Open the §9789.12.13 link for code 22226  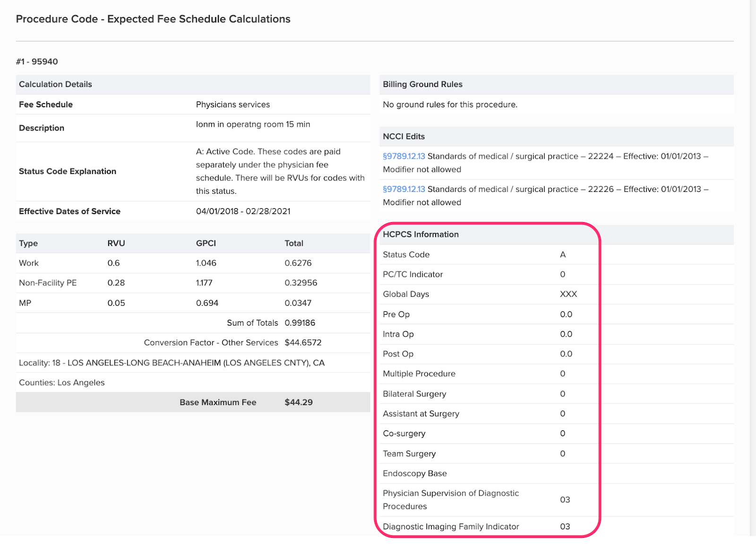point(404,189)
